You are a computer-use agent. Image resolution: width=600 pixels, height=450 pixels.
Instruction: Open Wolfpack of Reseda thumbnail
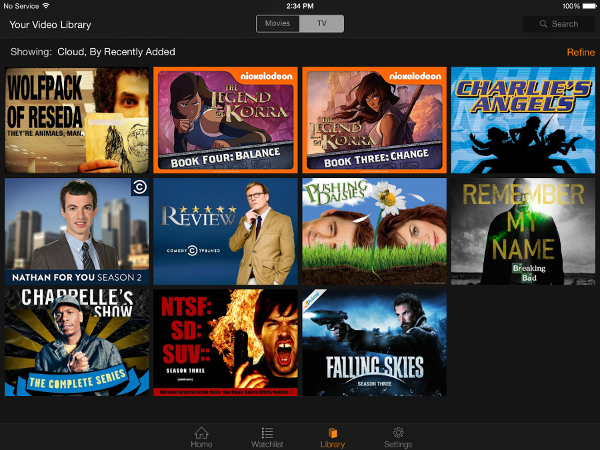click(76, 120)
